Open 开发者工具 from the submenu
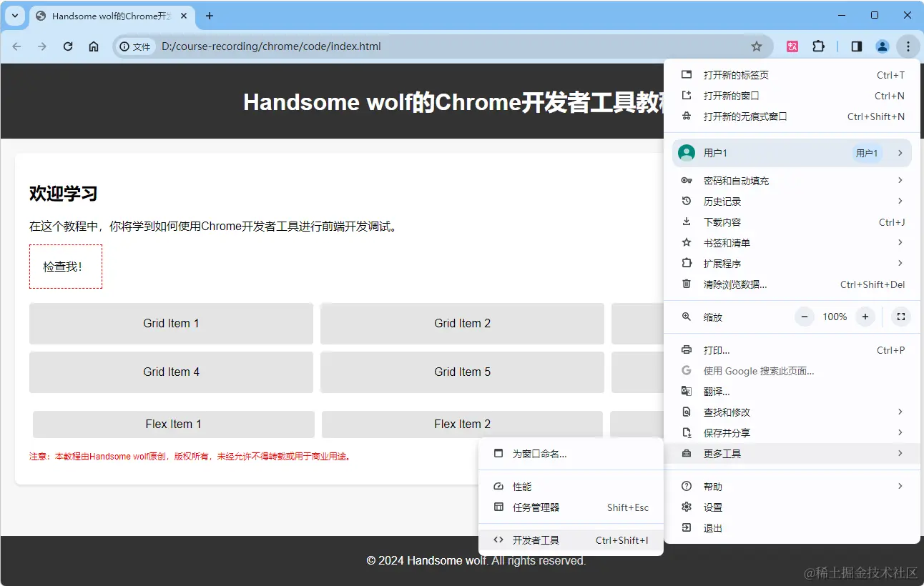The height and width of the screenshot is (586, 924). pyautogui.click(x=571, y=540)
